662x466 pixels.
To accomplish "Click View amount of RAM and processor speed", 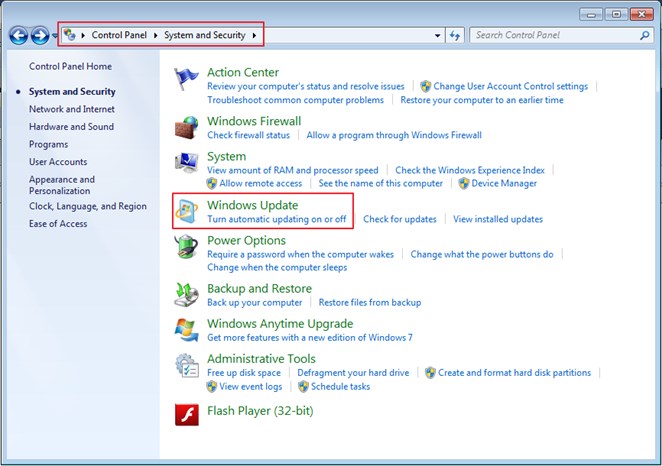I will click(293, 170).
